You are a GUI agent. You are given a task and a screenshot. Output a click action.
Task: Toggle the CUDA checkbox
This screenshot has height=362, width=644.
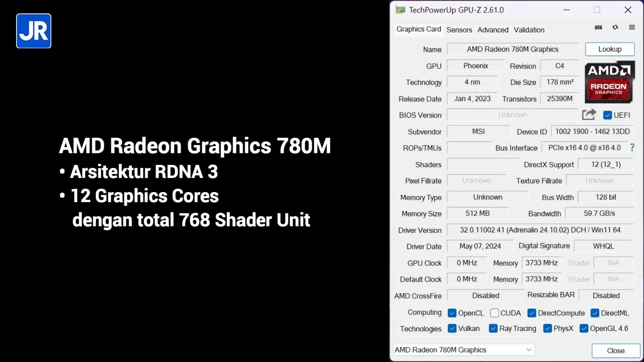tap(495, 313)
